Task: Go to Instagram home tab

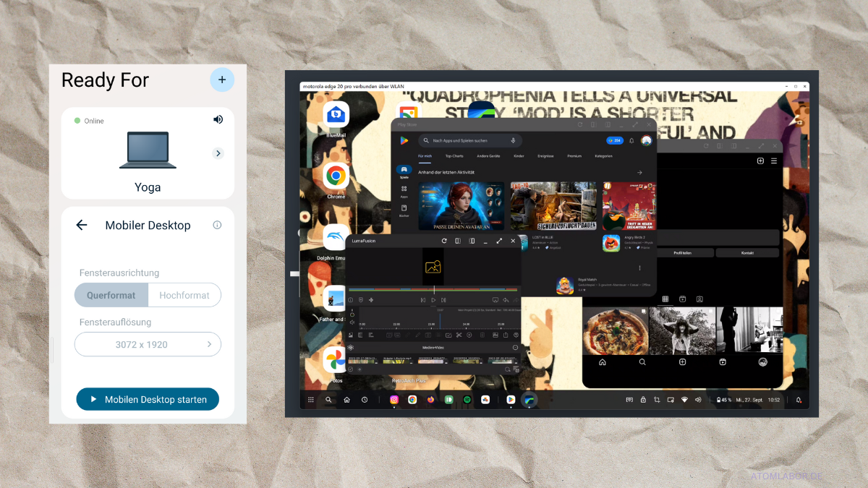Action: coord(603,362)
